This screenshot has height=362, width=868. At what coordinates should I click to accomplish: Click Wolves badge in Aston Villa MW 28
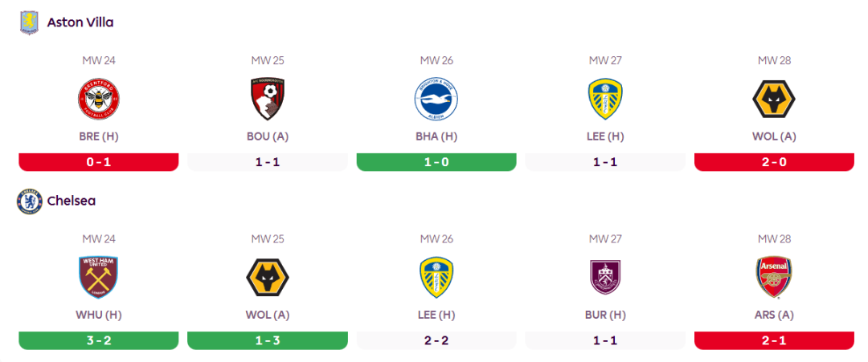pos(774,100)
